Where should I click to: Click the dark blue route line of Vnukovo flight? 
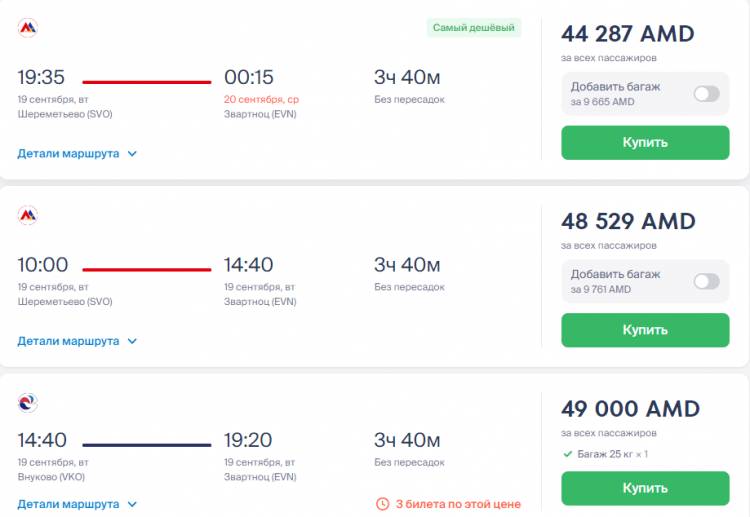pyautogui.click(x=147, y=445)
